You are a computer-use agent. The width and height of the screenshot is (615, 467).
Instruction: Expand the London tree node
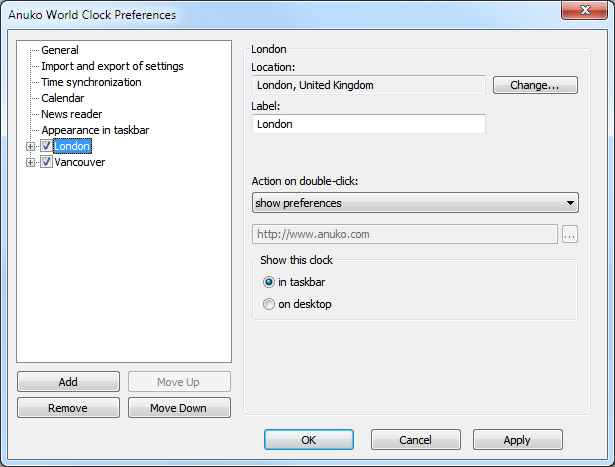31,146
